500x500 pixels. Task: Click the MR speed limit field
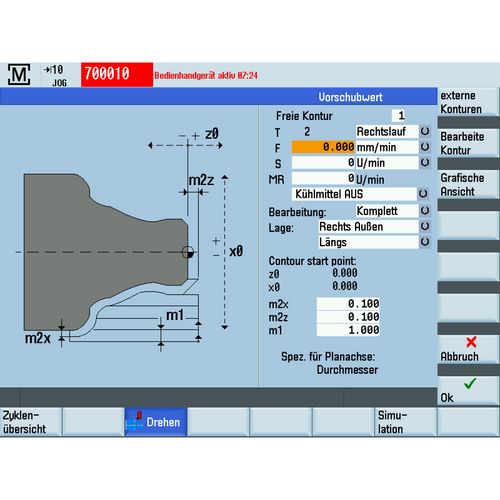click(323, 178)
